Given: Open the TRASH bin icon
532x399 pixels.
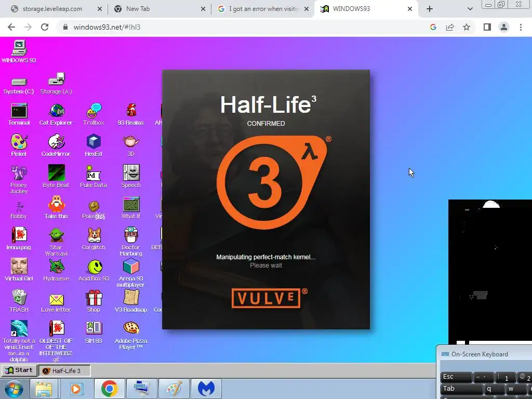Looking at the screenshot, I should pyautogui.click(x=19, y=301).
